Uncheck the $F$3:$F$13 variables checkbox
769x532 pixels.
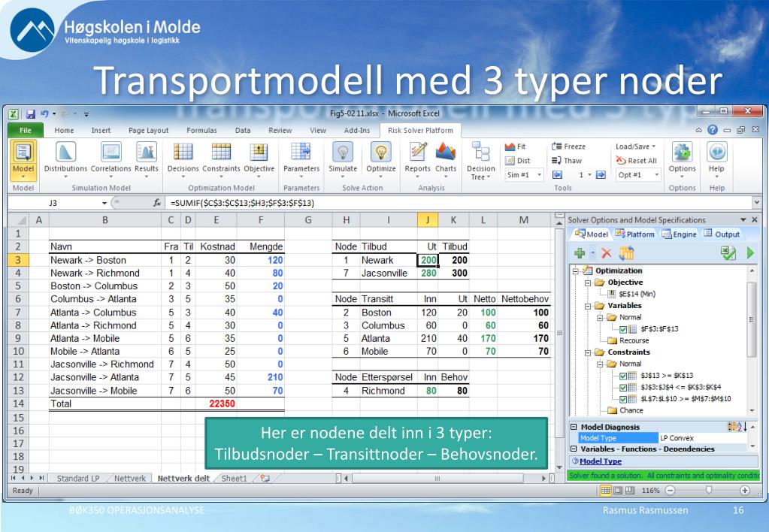click(623, 329)
